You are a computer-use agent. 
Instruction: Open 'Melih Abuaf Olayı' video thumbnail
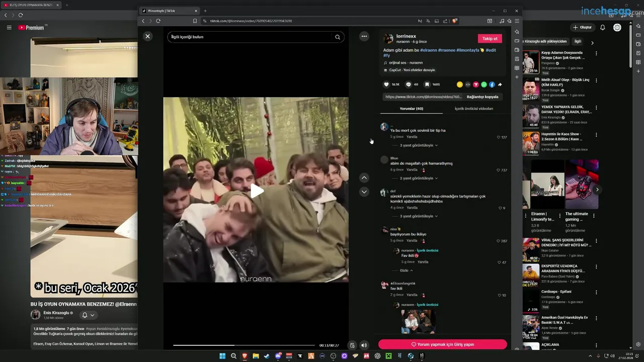(x=530, y=89)
